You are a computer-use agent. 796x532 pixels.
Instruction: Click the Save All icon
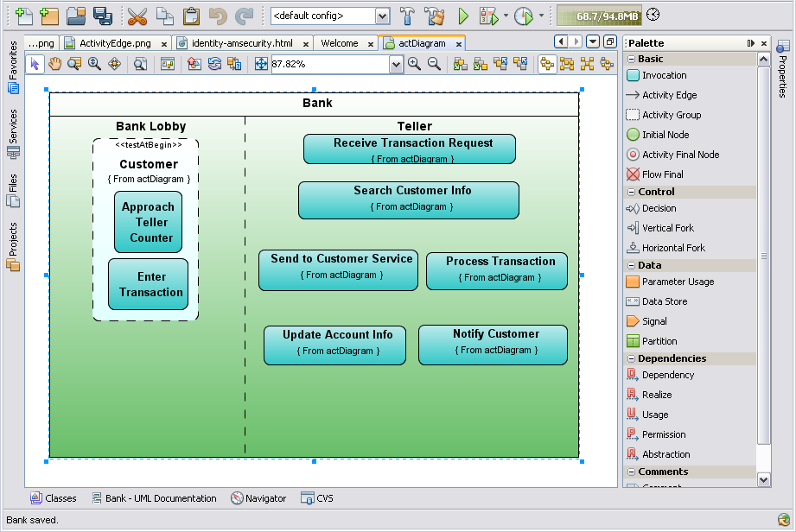click(103, 16)
